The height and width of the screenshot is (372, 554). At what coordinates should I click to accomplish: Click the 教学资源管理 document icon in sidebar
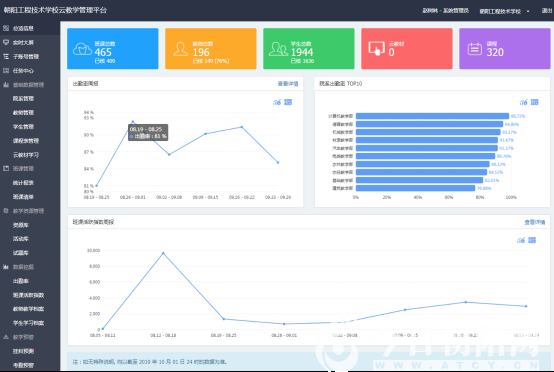click(x=6, y=211)
